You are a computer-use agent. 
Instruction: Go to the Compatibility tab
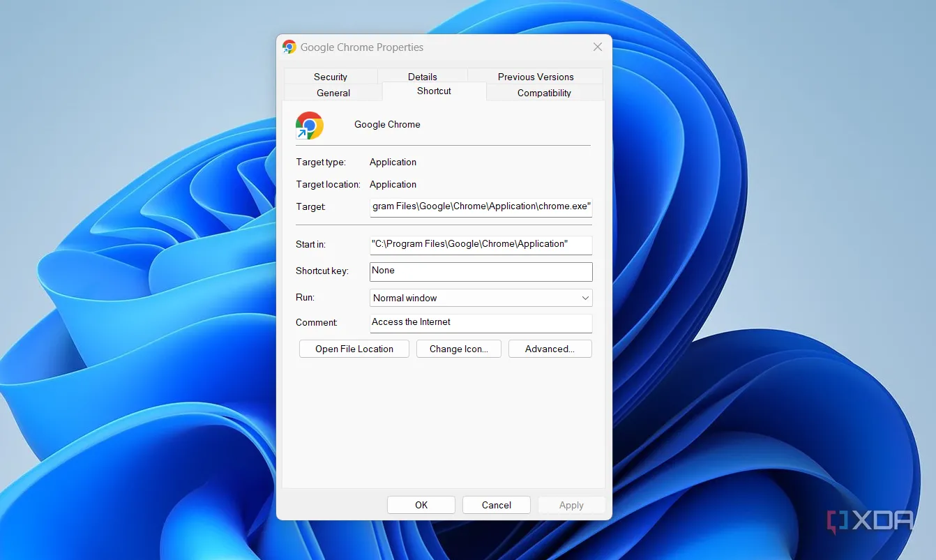click(544, 93)
